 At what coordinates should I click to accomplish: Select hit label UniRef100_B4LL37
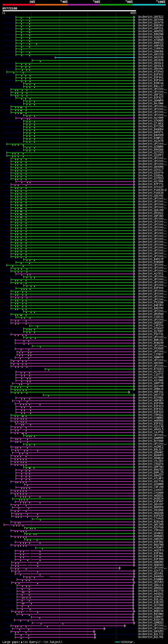tap(151, 86)
